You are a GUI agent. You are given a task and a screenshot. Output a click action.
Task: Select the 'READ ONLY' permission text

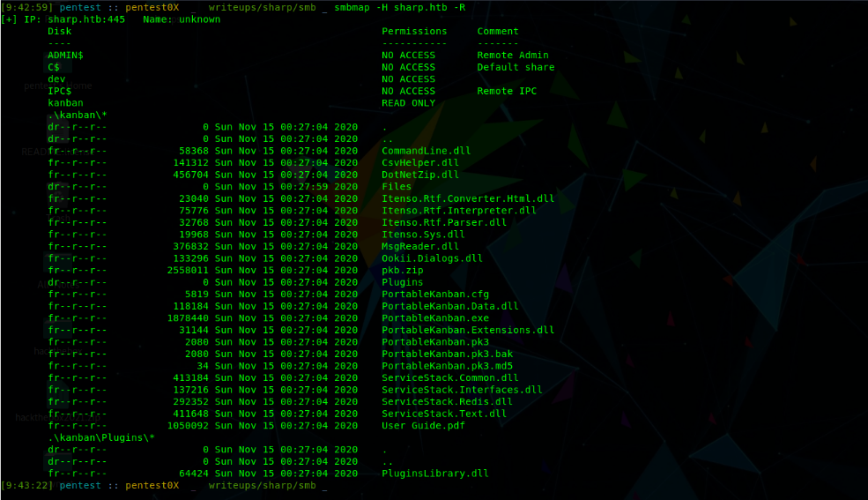409,103
